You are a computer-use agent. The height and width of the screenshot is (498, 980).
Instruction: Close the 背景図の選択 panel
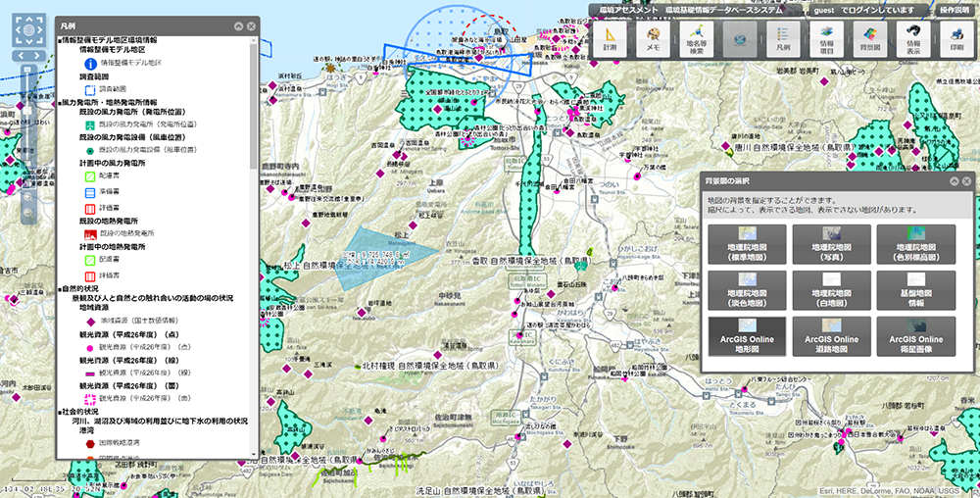pos(966,181)
